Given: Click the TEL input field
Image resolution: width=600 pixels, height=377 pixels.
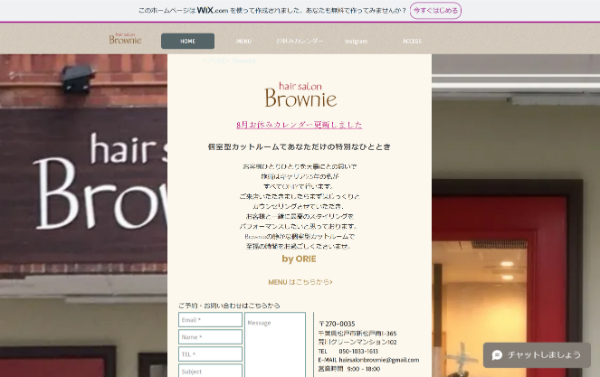Looking at the screenshot, I should coord(210,354).
